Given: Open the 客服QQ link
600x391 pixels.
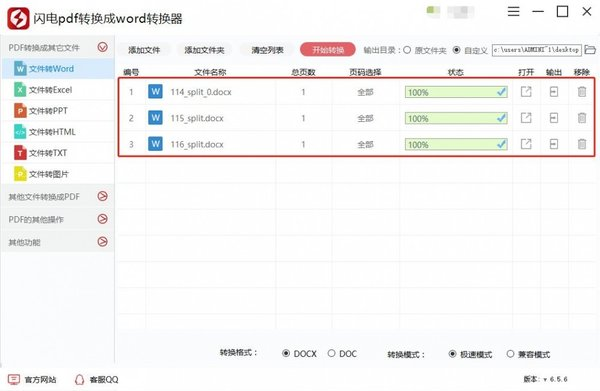Looking at the screenshot, I should pos(104,380).
